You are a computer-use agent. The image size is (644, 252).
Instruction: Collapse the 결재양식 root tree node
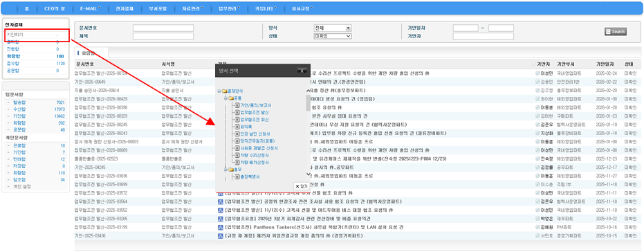(x=219, y=91)
